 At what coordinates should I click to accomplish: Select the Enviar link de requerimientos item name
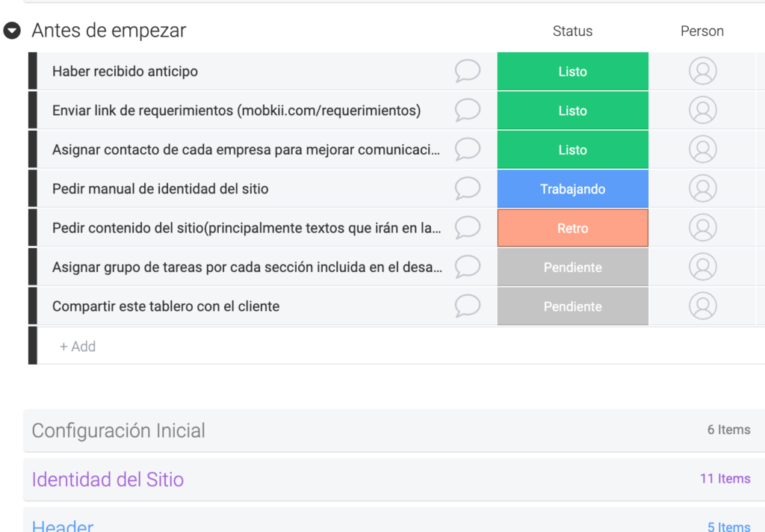[237, 111]
